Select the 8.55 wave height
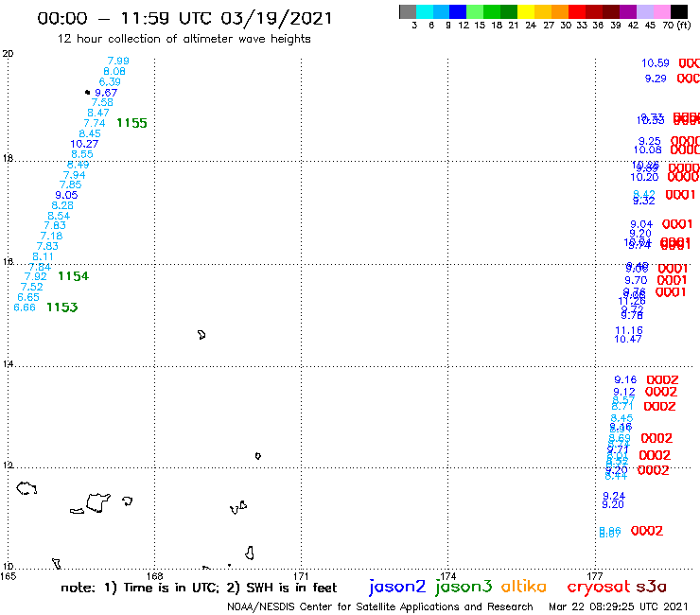This screenshot has height=615, width=700. (82, 154)
